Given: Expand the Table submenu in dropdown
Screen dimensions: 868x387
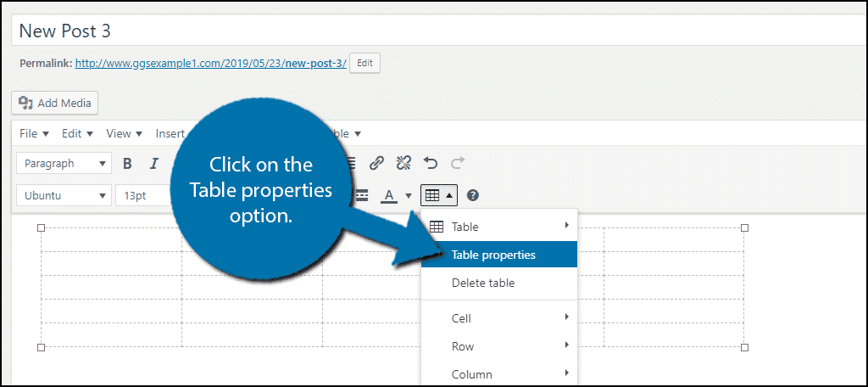Looking at the screenshot, I should click(x=499, y=227).
